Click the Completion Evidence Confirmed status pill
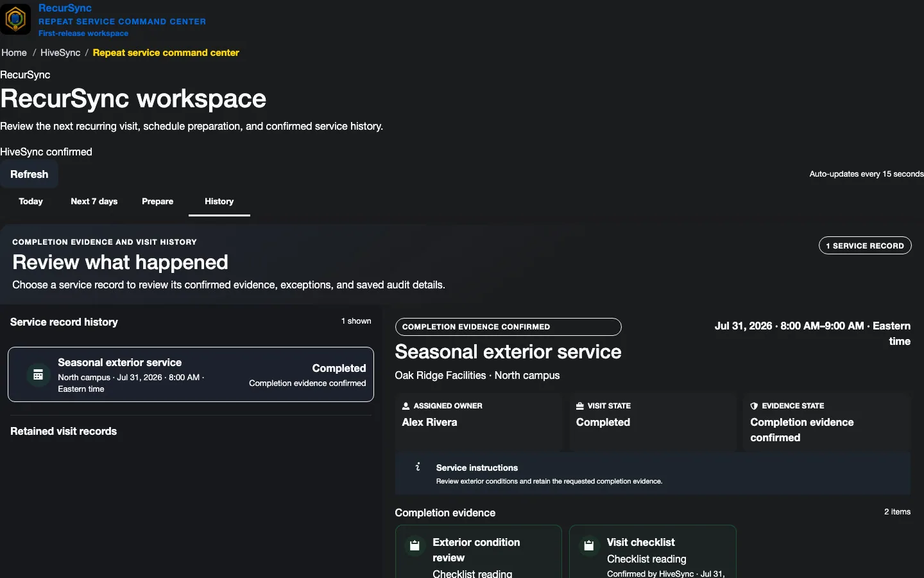Image resolution: width=924 pixels, height=578 pixels. tap(508, 327)
